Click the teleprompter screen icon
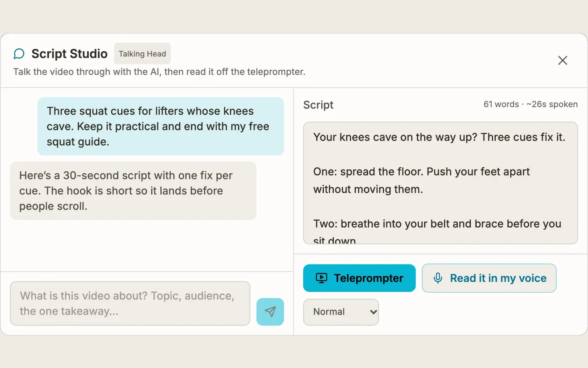The height and width of the screenshot is (368, 588). click(x=321, y=278)
